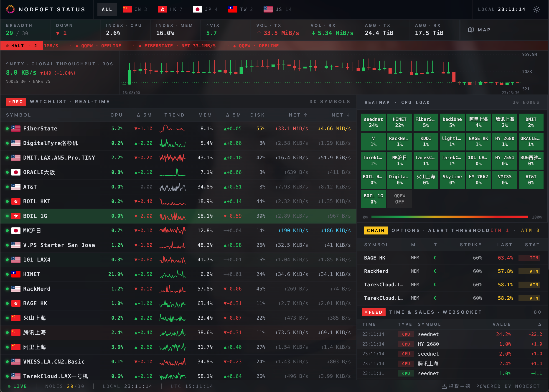Click the CHAIN options badge
Screen dimensions: 549x392
[376, 231]
